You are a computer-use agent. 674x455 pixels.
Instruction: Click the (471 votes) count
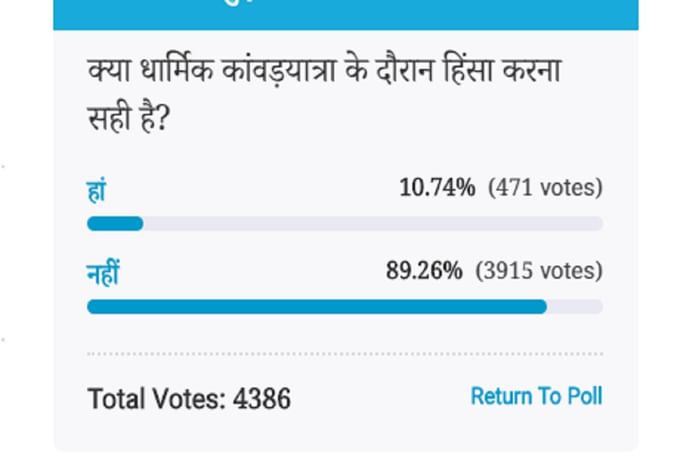(x=545, y=187)
